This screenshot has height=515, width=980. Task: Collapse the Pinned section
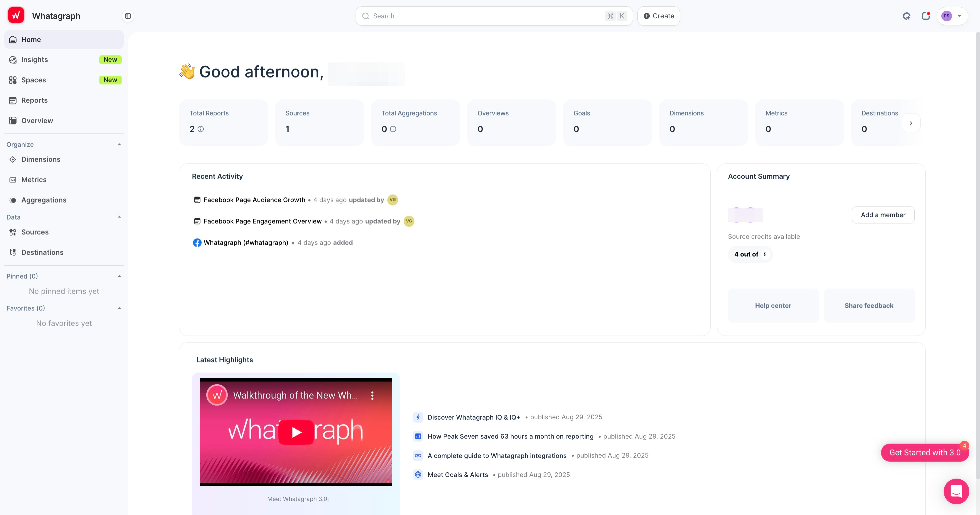[119, 276]
